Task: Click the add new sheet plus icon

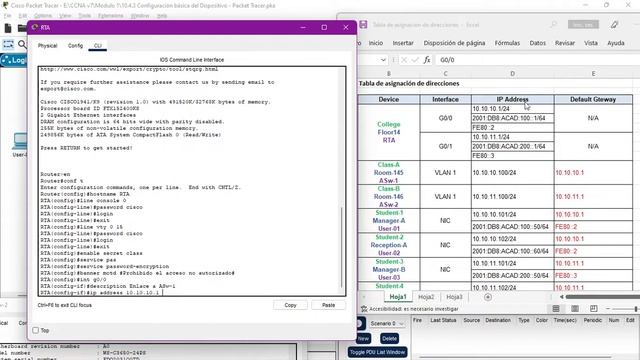Action: (488, 297)
